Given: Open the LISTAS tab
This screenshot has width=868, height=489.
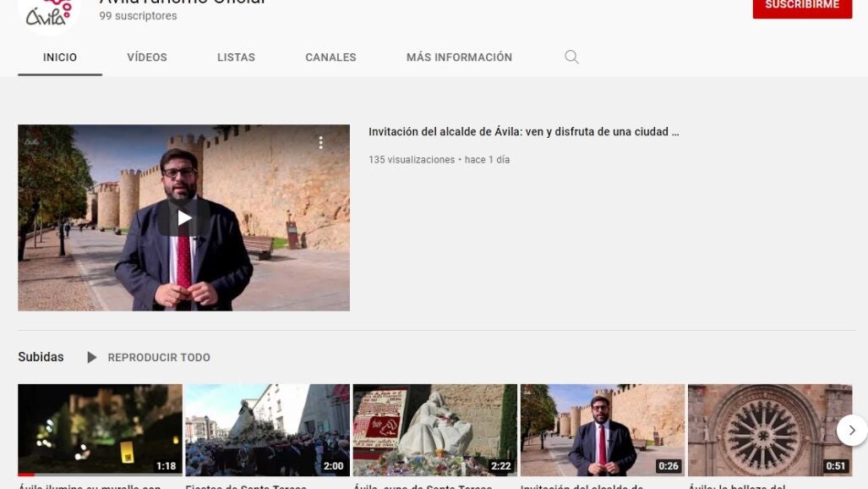Looking at the screenshot, I should pos(236,58).
